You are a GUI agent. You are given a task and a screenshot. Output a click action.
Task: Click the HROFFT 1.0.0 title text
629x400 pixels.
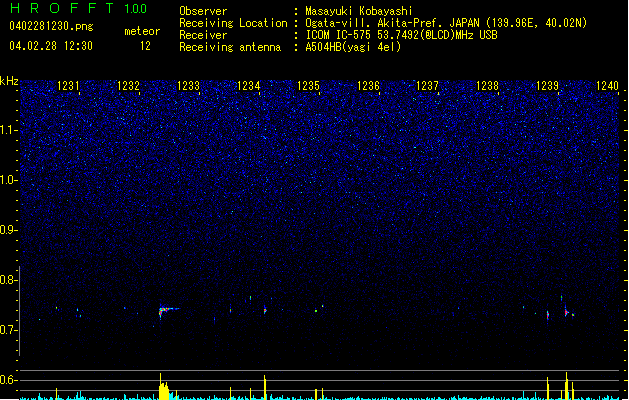coord(78,8)
